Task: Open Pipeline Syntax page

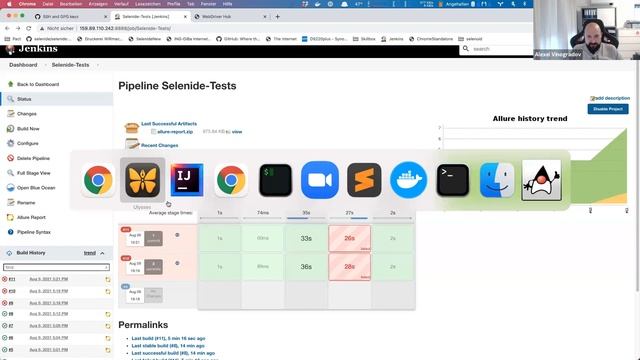Action: (x=34, y=232)
